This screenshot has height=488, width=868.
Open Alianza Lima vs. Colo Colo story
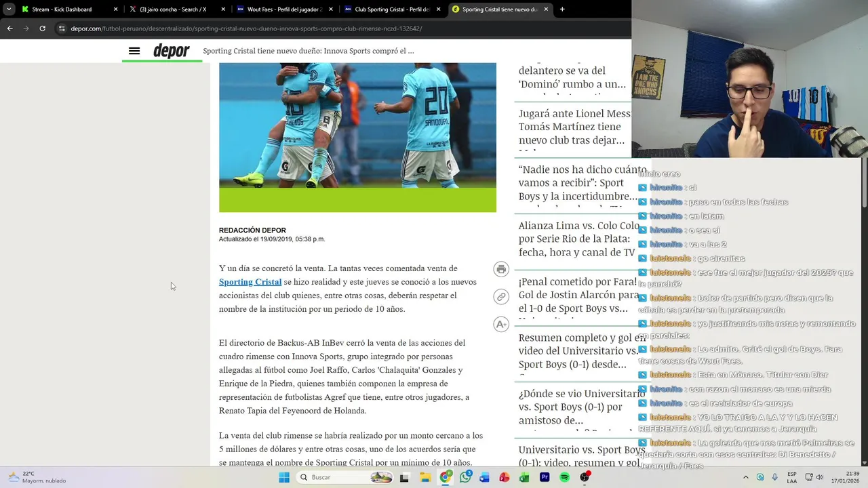[x=579, y=239]
